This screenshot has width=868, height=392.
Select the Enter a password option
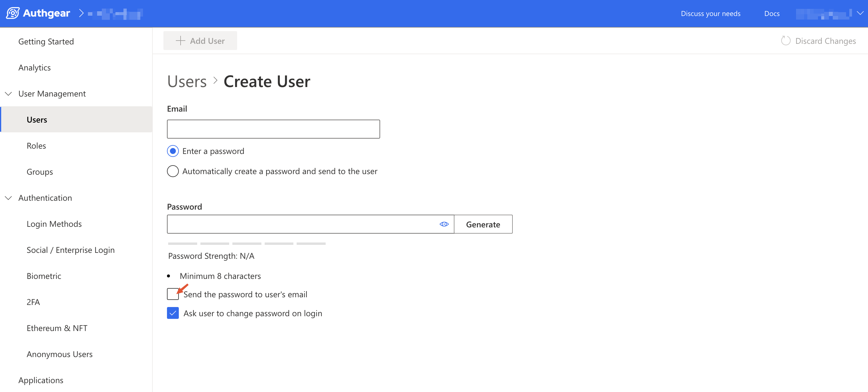[x=173, y=151]
